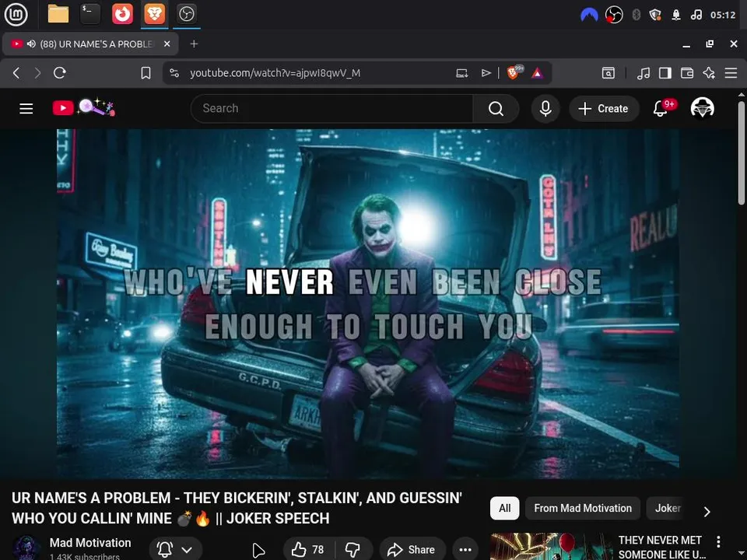Click the YouTube Search field

pos(332,109)
